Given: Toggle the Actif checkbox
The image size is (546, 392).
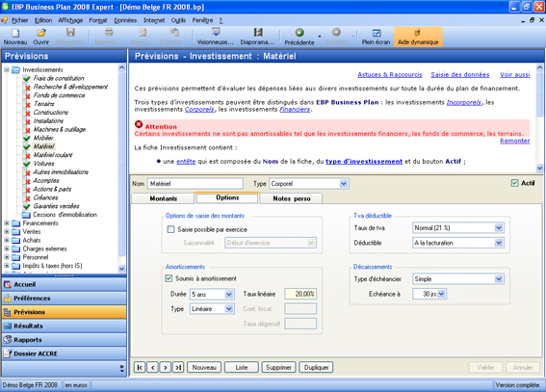Looking at the screenshot, I should [514, 183].
